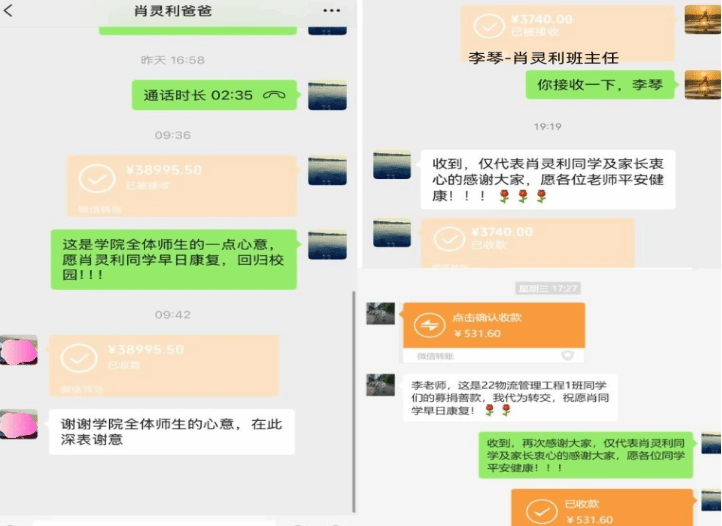Tap the checkmark icon on first ¥38995.50 card
The height and width of the screenshot is (526, 722).
(97, 178)
